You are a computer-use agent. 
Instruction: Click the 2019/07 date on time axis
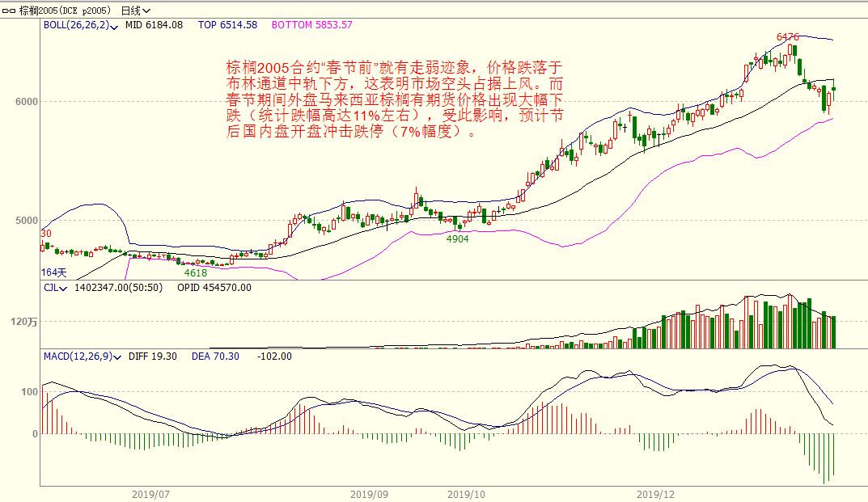150,493
